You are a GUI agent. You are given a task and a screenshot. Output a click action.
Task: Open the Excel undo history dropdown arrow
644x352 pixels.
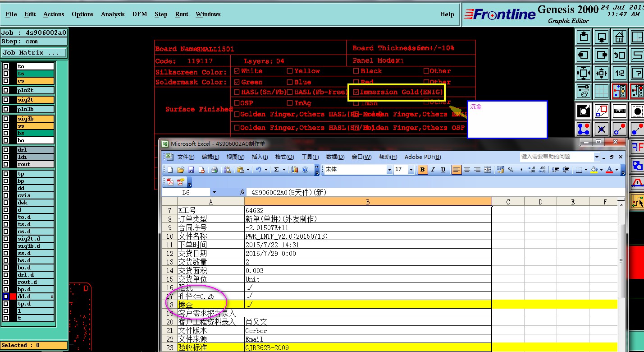266,170
